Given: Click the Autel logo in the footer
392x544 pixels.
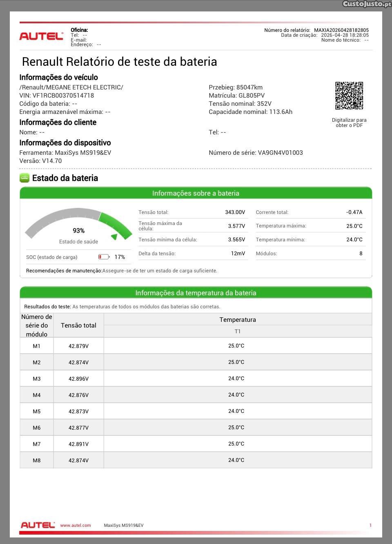Looking at the screenshot, I should click(x=38, y=525).
